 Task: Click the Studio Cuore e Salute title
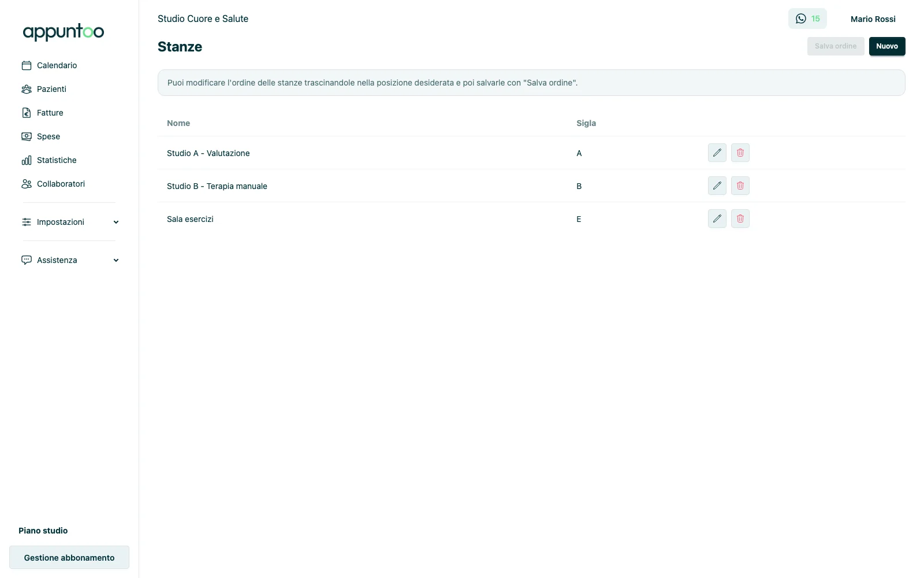click(203, 18)
